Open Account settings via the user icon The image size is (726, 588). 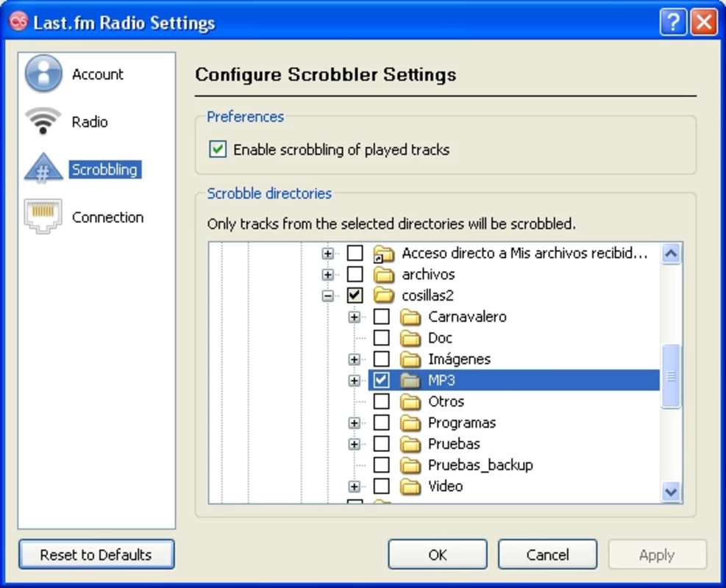pyautogui.click(x=43, y=73)
